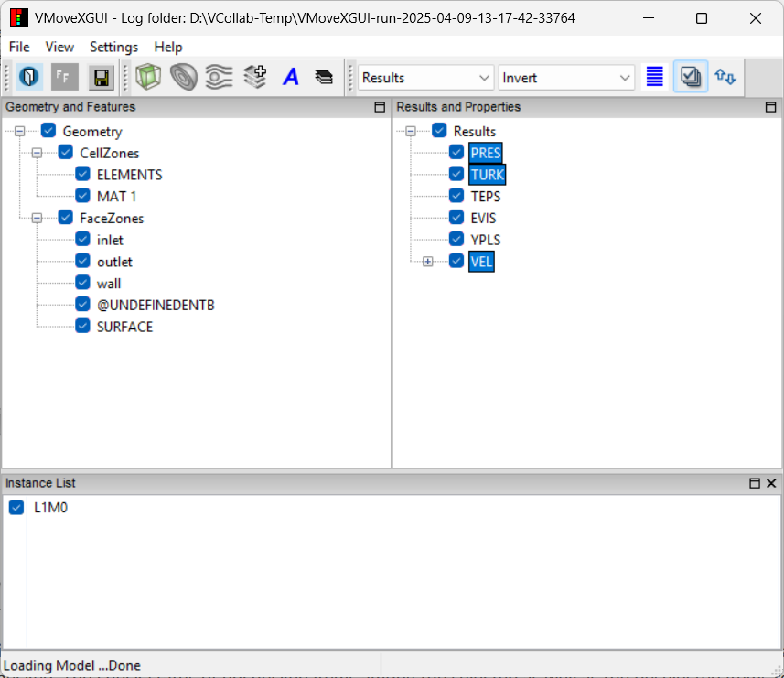Maximize the Geometry and Features panel

coord(380,107)
